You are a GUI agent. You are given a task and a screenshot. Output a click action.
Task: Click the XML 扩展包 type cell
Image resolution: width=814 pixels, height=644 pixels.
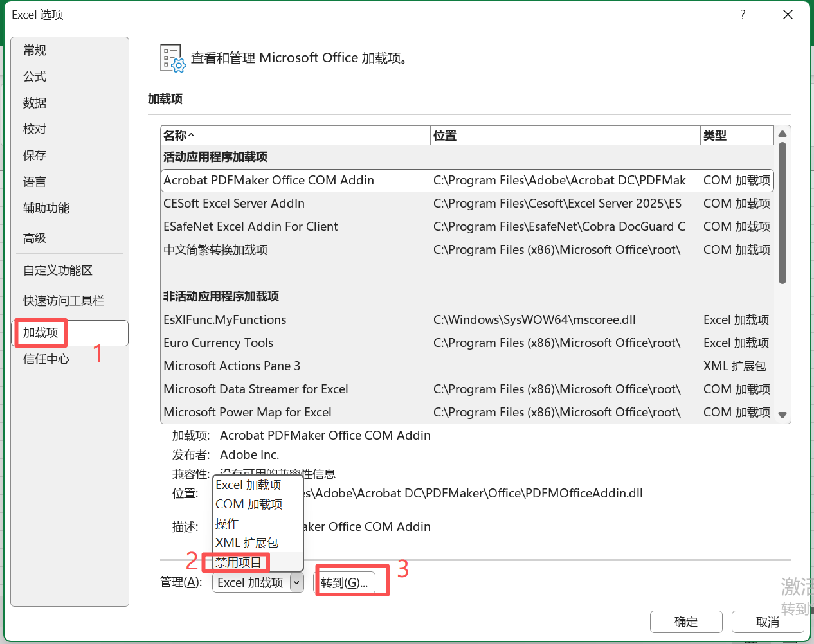[735, 366]
